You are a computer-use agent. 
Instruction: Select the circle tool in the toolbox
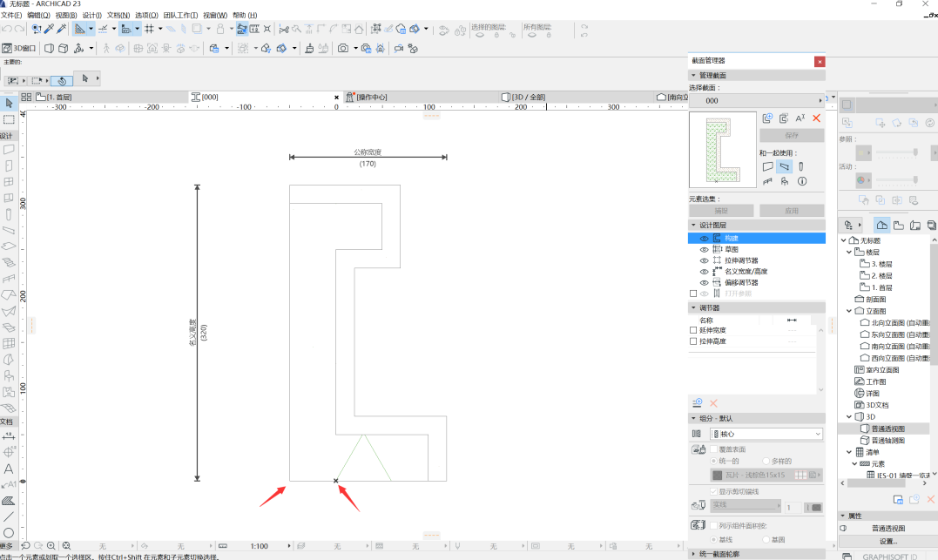[9, 532]
